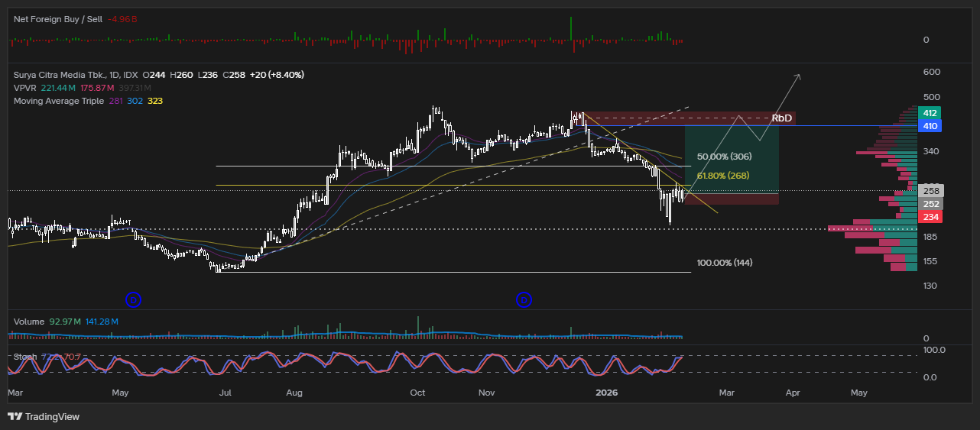This screenshot has width=980, height=430.
Task: Click the 258 current price label
Action: tap(930, 191)
